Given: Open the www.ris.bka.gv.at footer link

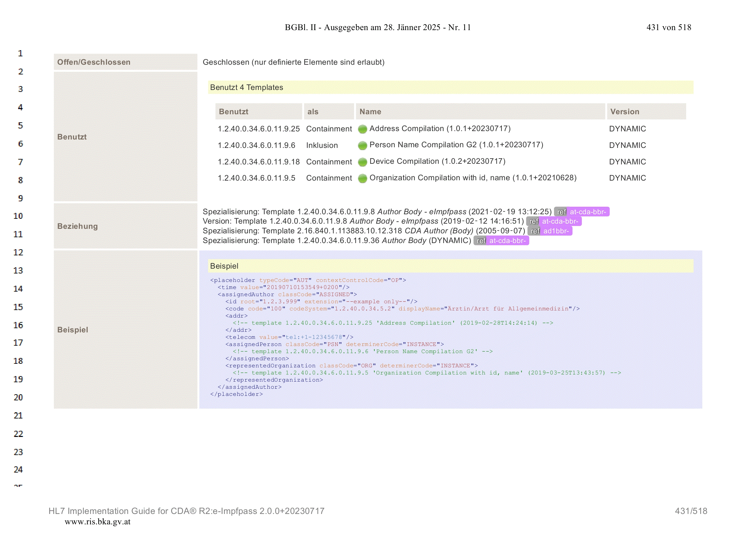Looking at the screenshot, I should click(x=97, y=522).
